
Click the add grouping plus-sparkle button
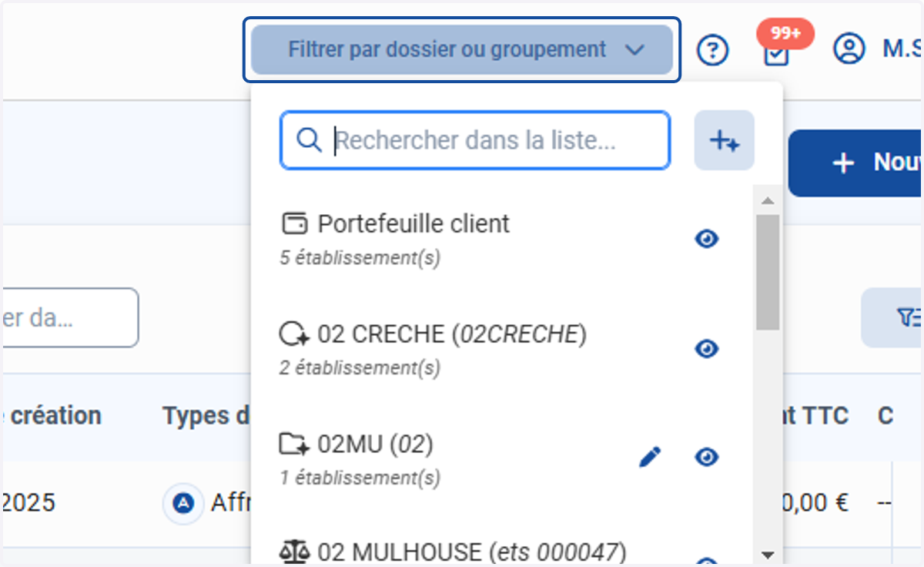(x=724, y=140)
